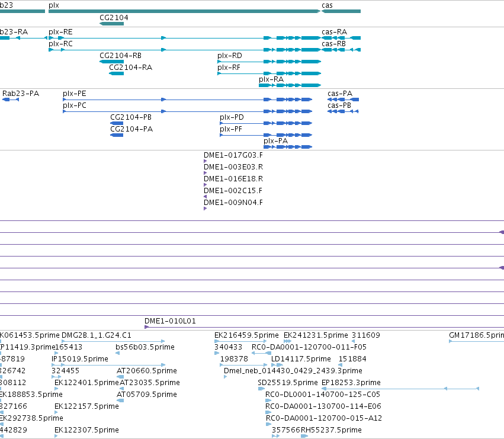Image resolution: width=504 pixels, height=439 pixels.
Task: Select IP15019.5prime EST
Action: (x=108, y=365)
